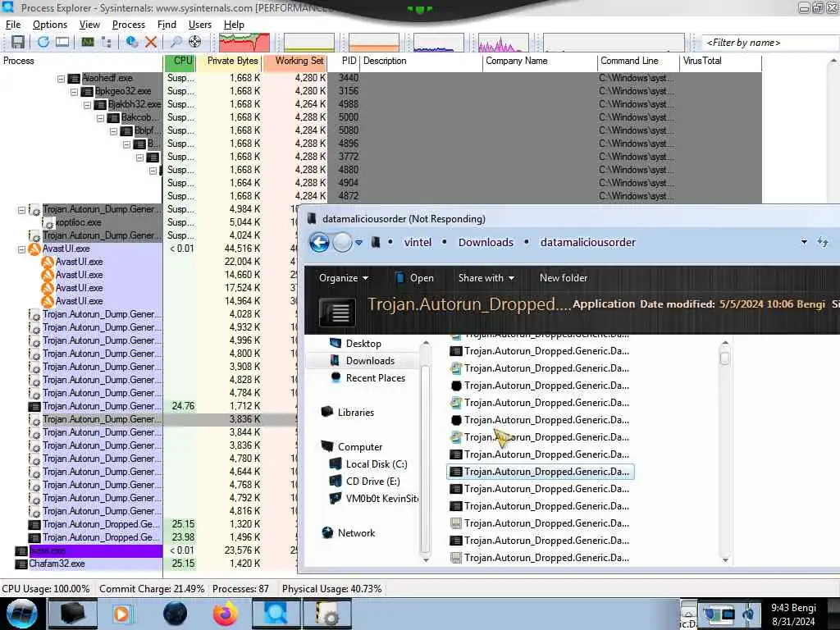Image resolution: width=840 pixels, height=630 pixels.
Task: Select Desktop in the navigation pane
Action: coord(363,344)
